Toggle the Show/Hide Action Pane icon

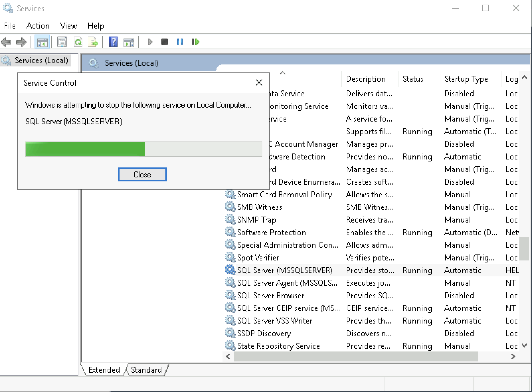[129, 42]
